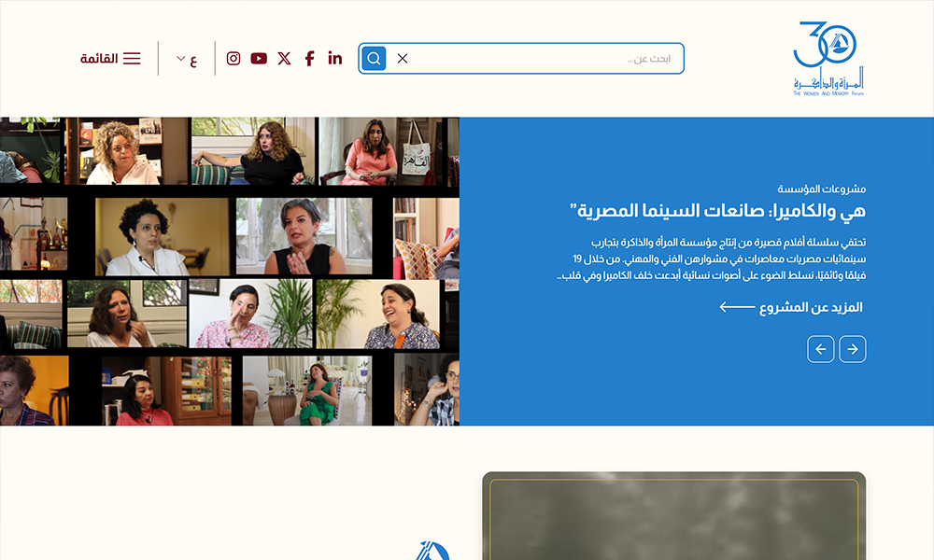934x560 pixels.
Task: Click the long arrow beside المزيد عن المشروع
Action: pyautogui.click(x=738, y=307)
